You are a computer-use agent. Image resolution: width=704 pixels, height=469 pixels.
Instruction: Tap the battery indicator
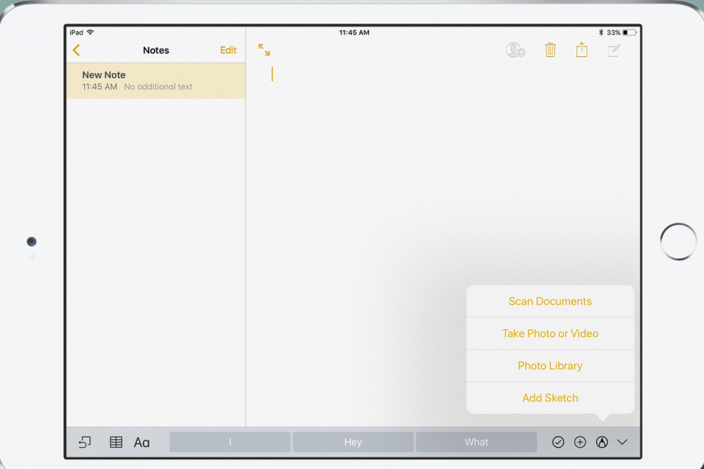pos(629,32)
